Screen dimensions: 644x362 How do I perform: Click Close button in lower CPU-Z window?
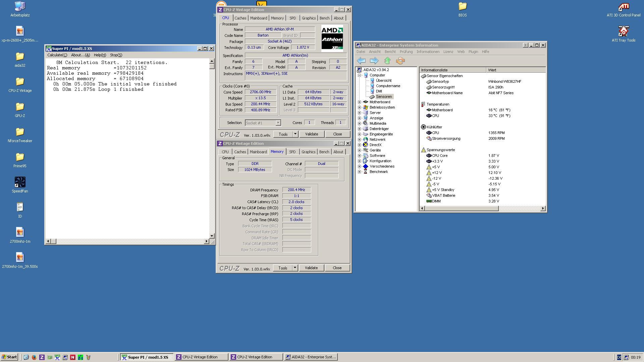tap(337, 268)
